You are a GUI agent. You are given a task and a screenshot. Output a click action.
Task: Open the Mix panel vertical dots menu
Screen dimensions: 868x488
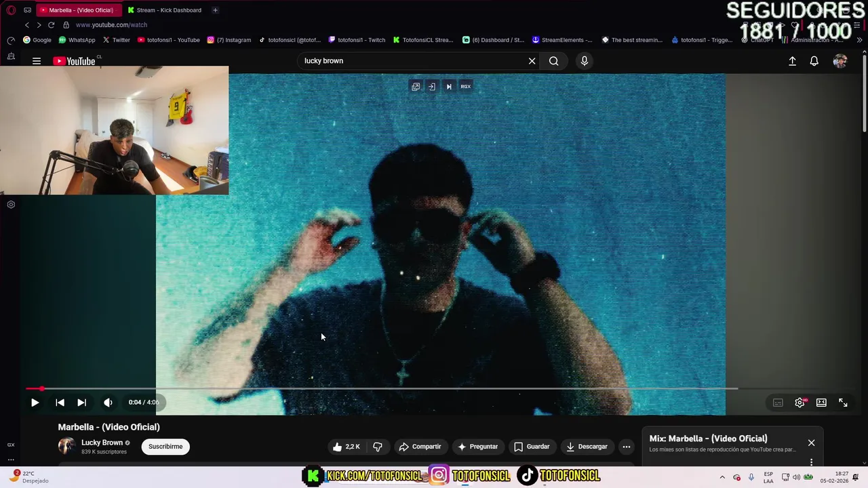click(x=811, y=462)
